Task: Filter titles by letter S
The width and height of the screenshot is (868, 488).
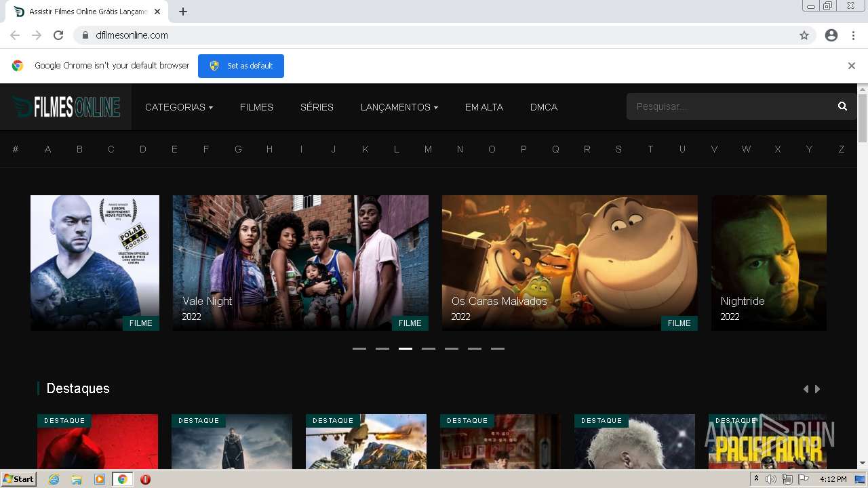Action: pos(618,149)
